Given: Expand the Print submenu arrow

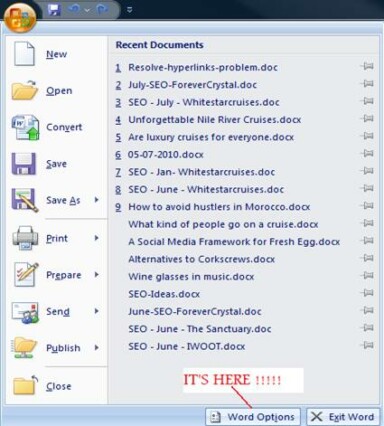Looking at the screenshot, I should (x=96, y=238).
